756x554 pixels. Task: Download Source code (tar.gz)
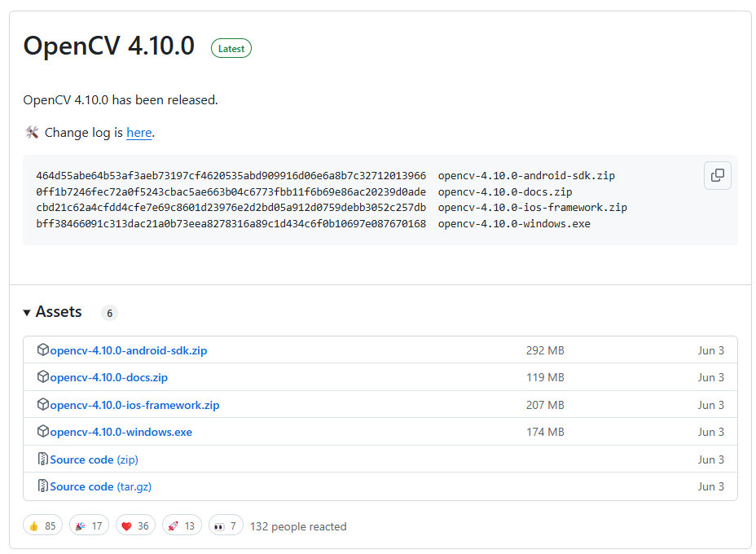pos(101,486)
